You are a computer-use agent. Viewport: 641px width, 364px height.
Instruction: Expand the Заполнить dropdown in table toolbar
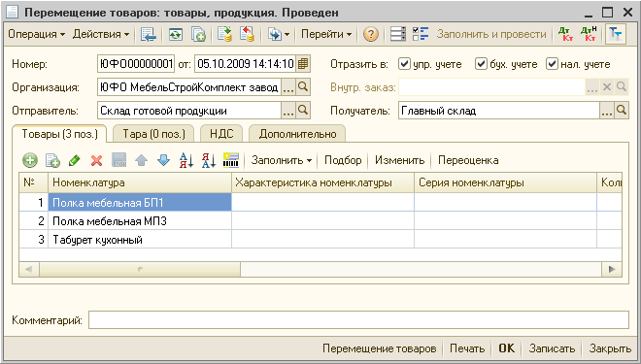pyautogui.click(x=282, y=160)
